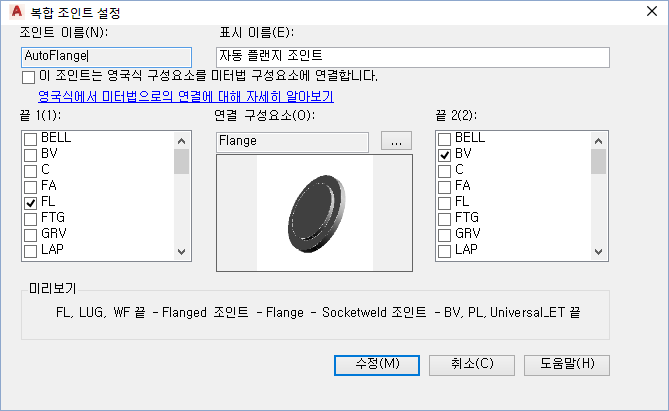
Task: Uncheck BV in the End 2 list
Action: pyautogui.click(x=445, y=155)
